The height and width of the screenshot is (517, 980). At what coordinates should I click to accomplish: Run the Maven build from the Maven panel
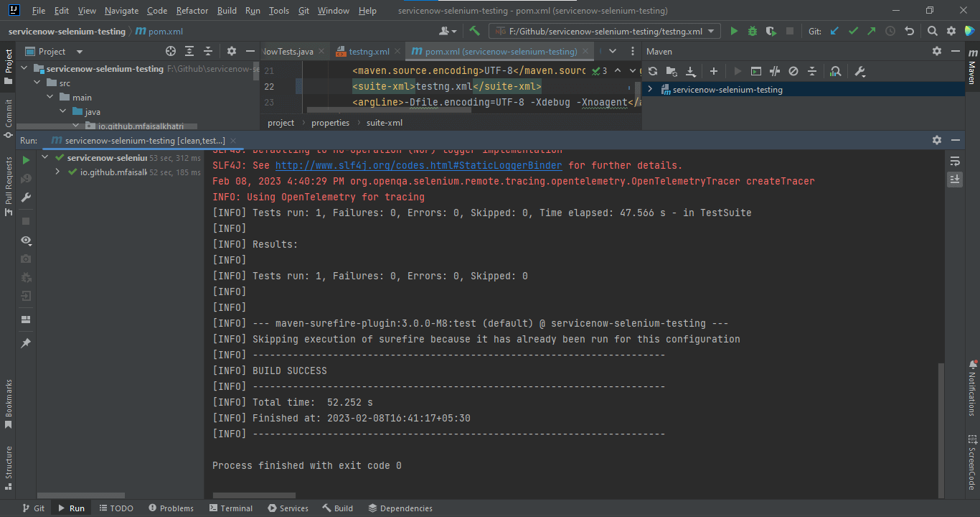pos(737,70)
